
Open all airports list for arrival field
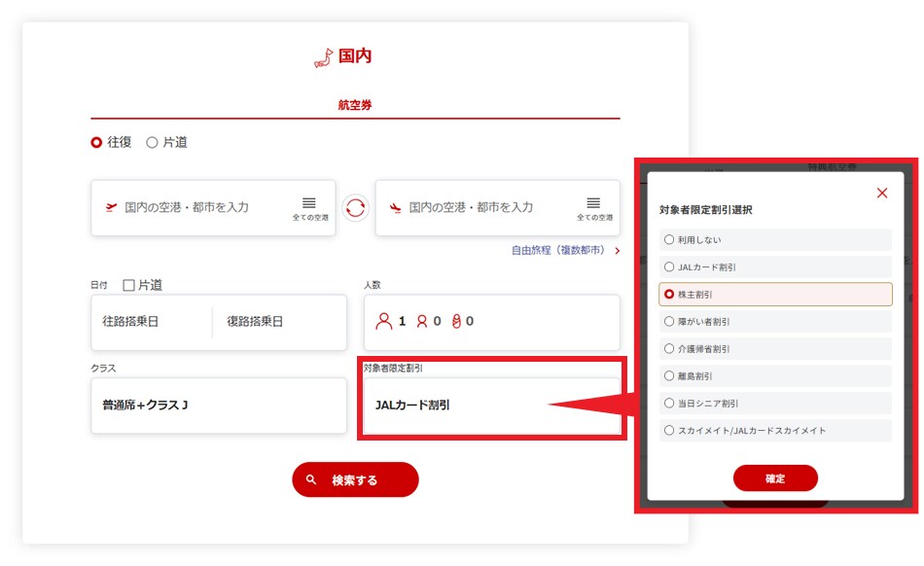click(x=593, y=207)
